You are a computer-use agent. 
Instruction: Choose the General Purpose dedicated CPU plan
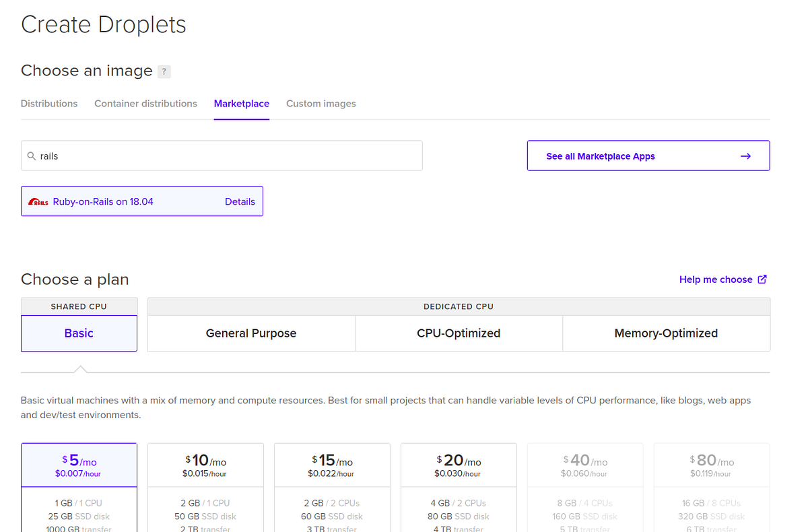click(x=250, y=333)
